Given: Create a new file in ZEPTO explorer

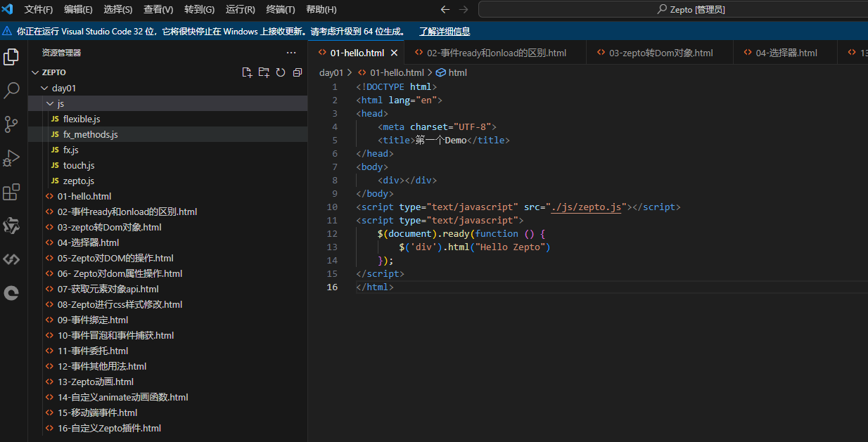Looking at the screenshot, I should 247,72.
